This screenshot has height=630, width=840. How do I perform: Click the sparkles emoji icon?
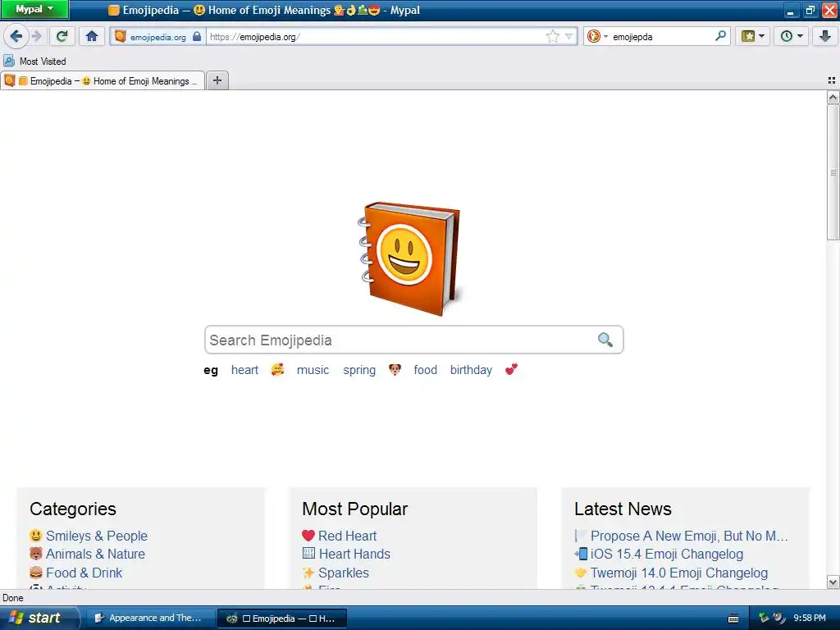pyautogui.click(x=308, y=572)
